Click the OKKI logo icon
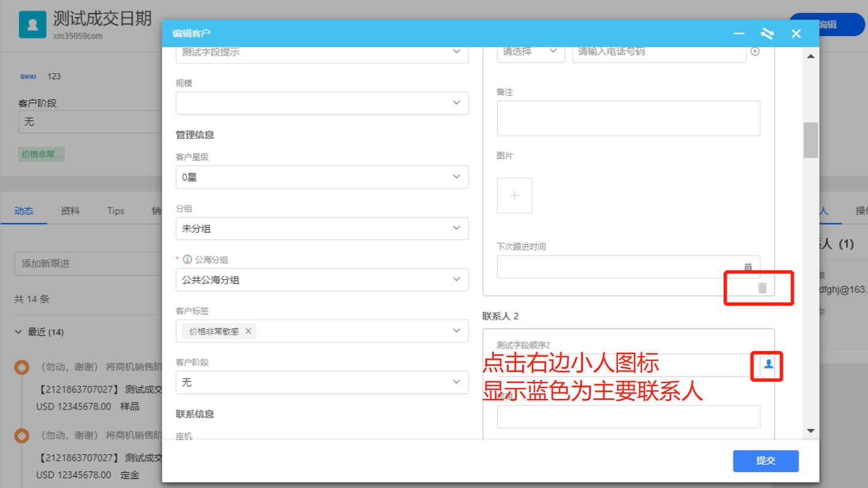868x488 pixels. (x=28, y=76)
